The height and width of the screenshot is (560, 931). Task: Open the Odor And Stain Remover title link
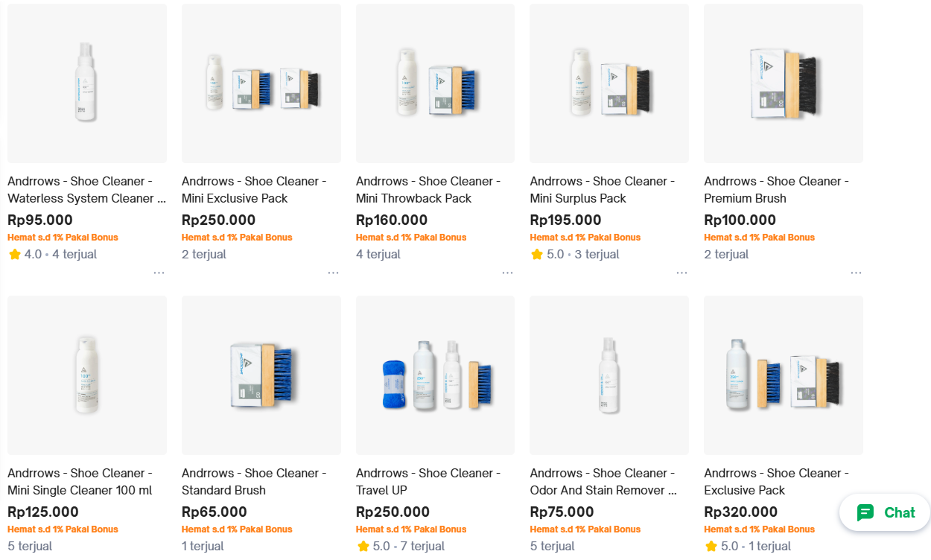pos(603,482)
